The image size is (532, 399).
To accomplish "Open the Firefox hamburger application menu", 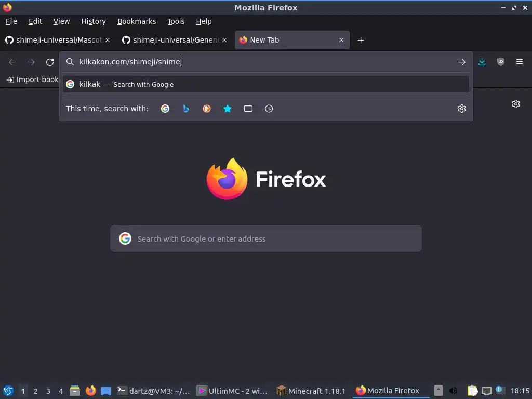I will pos(519,62).
